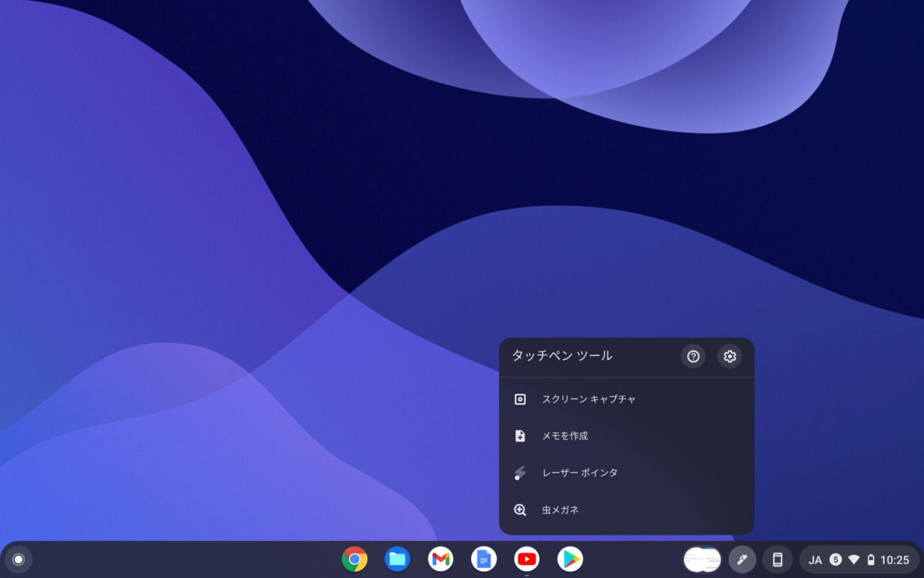Open stylus settings via the gear icon
The width and height of the screenshot is (924, 578).
[730, 356]
